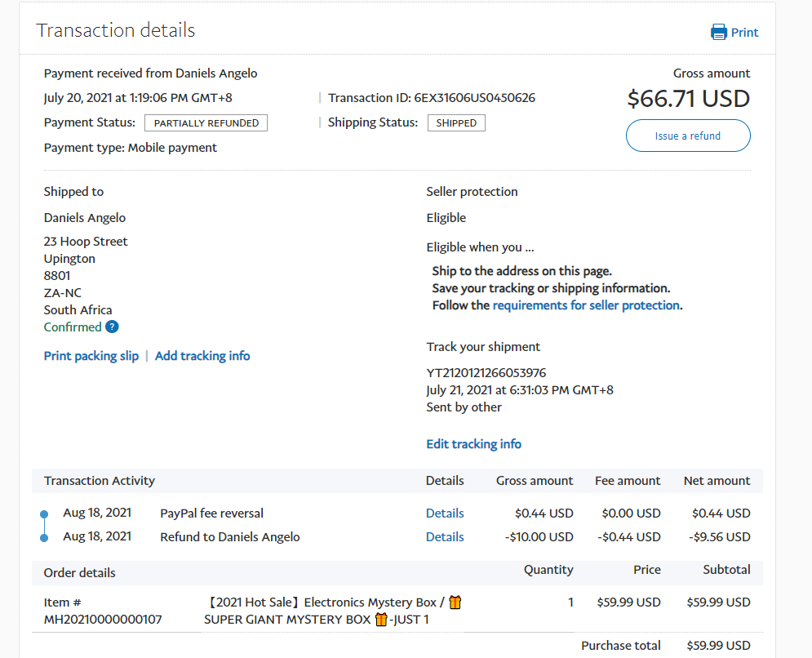
Task: Click the gift icon before -JUST 1
Action: (x=380, y=620)
